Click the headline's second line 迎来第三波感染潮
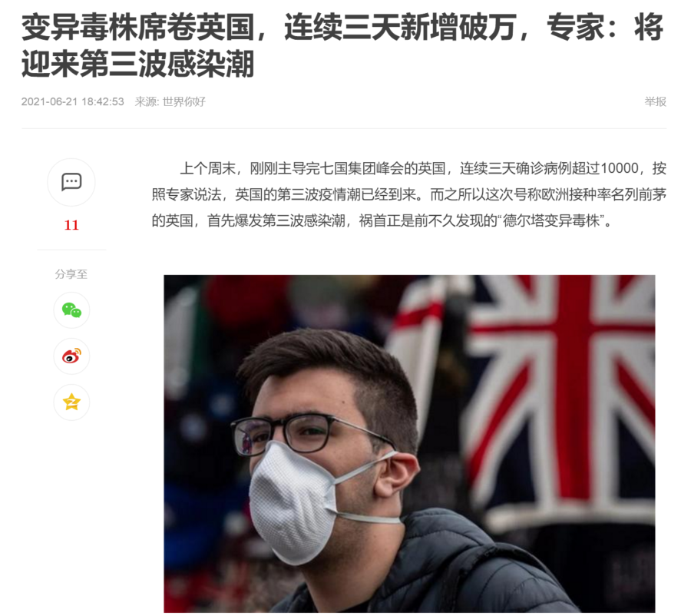This screenshot has width=681, height=616. point(138,64)
